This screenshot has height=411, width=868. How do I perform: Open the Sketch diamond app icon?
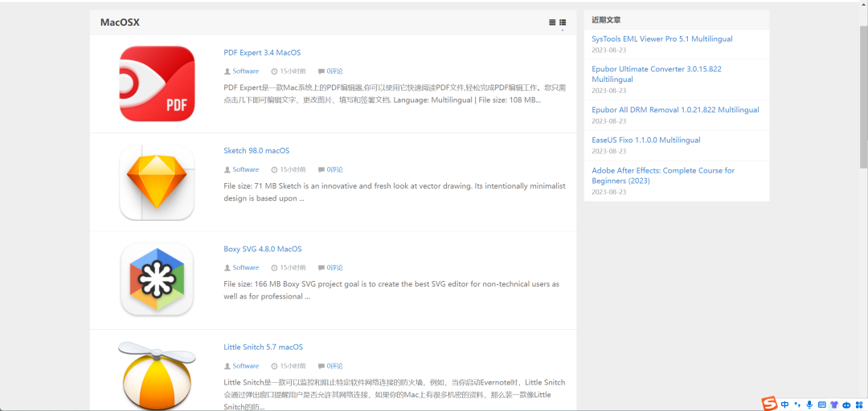pyautogui.click(x=158, y=182)
